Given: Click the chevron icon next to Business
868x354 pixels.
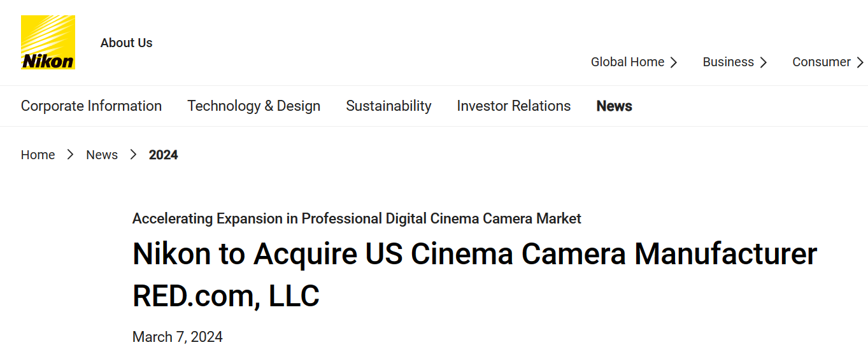Looking at the screenshot, I should [764, 62].
